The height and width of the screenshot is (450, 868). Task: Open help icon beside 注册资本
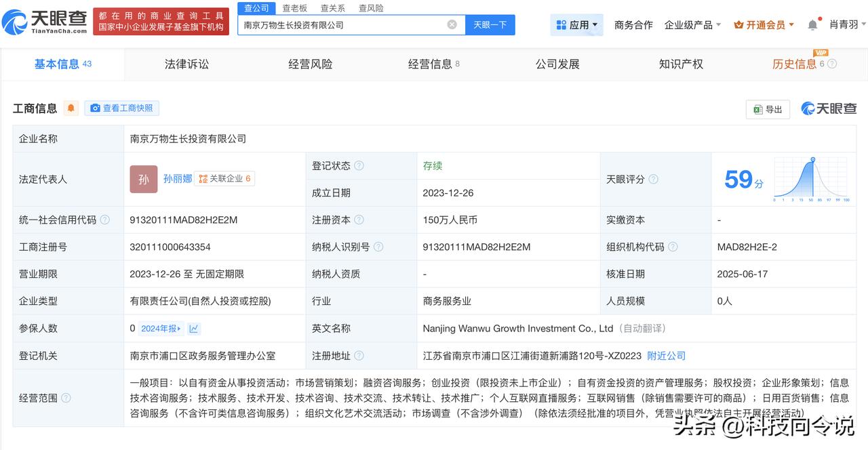pyautogui.click(x=359, y=220)
